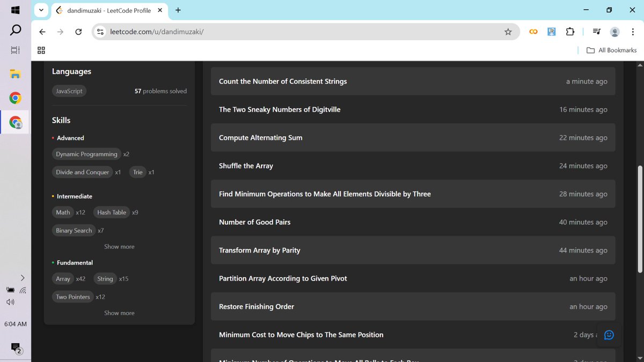This screenshot has height=362, width=644.
Task: Click the Math skill tag
Action: (63, 212)
